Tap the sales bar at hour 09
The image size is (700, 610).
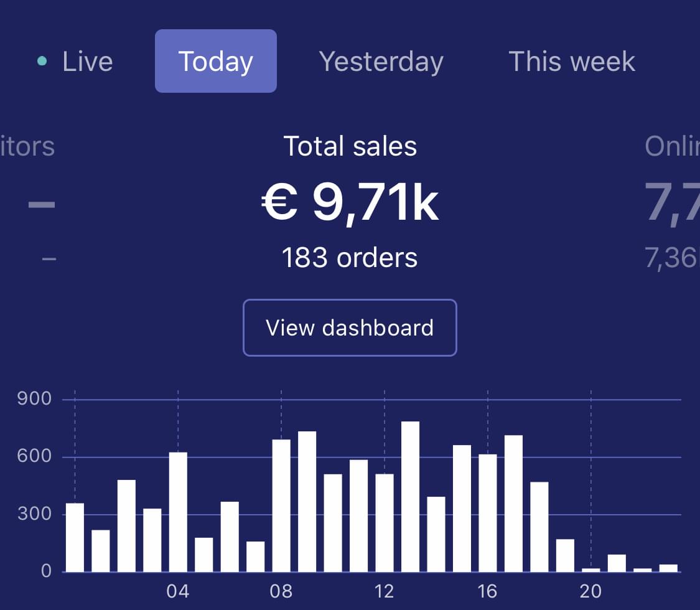(307, 502)
